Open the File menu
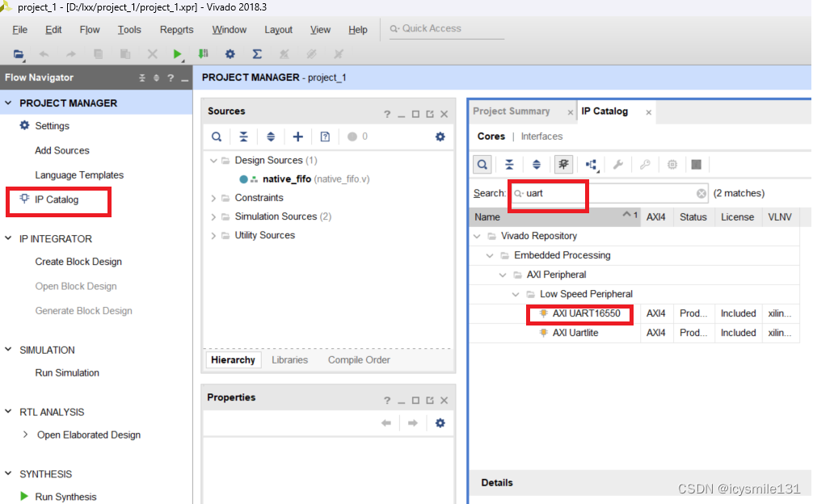The image size is (813, 504). click(19, 30)
